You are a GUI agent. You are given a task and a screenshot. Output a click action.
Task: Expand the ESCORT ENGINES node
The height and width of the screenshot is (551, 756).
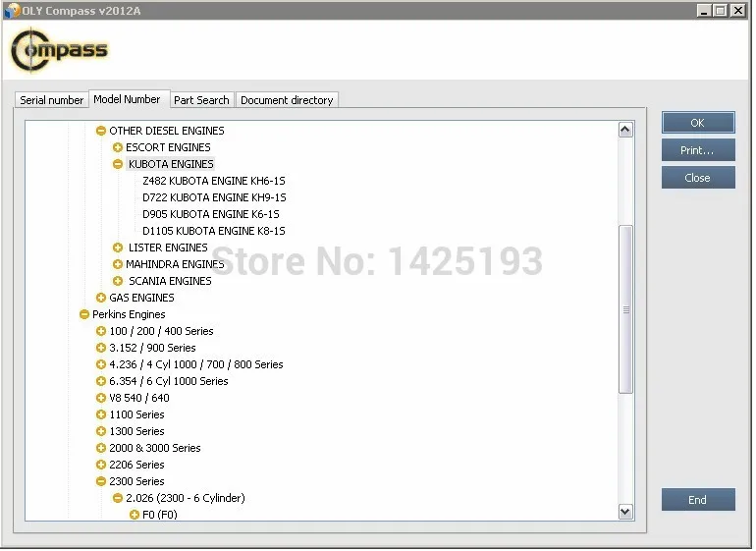coord(117,147)
